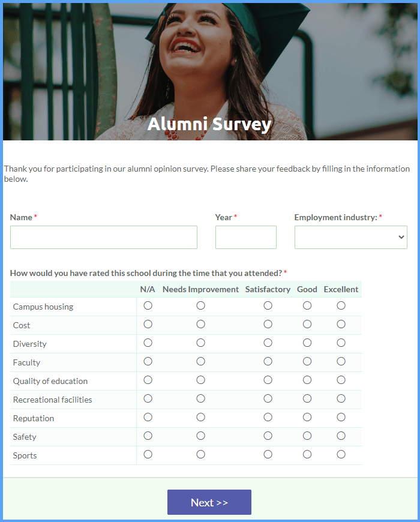Select Excellent for Campus housing
This screenshot has width=420, height=522.
tap(341, 305)
